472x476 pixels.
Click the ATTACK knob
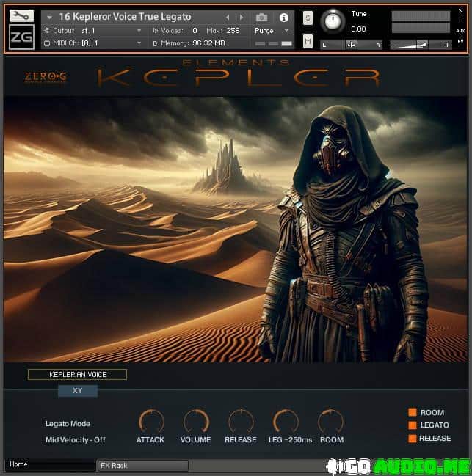[x=151, y=421]
